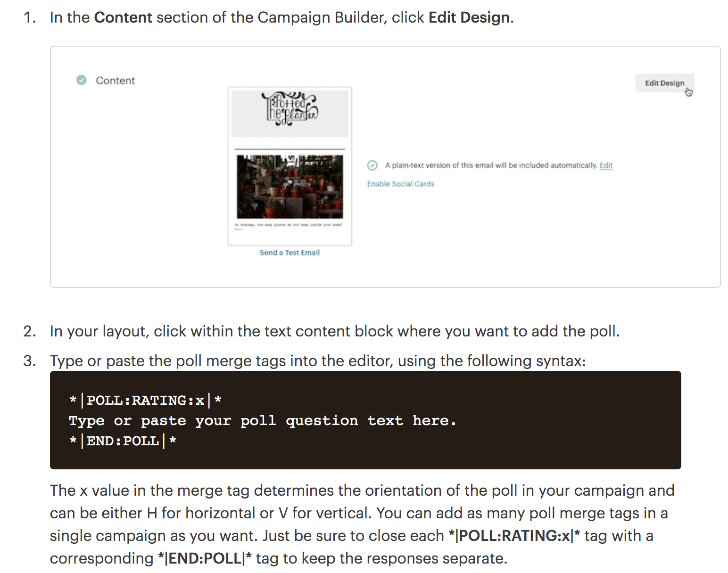Click the plain-text version notice sentence
Viewport: 728px width, 573px height.
pos(491,165)
